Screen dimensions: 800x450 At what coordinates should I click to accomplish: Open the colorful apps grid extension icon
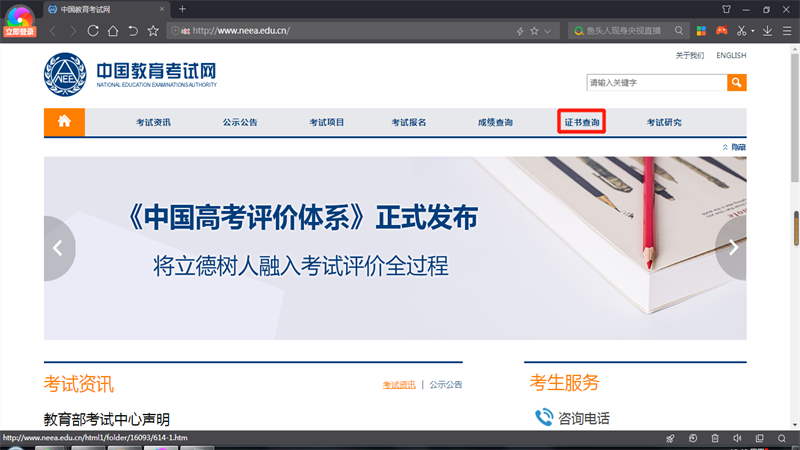tap(702, 31)
